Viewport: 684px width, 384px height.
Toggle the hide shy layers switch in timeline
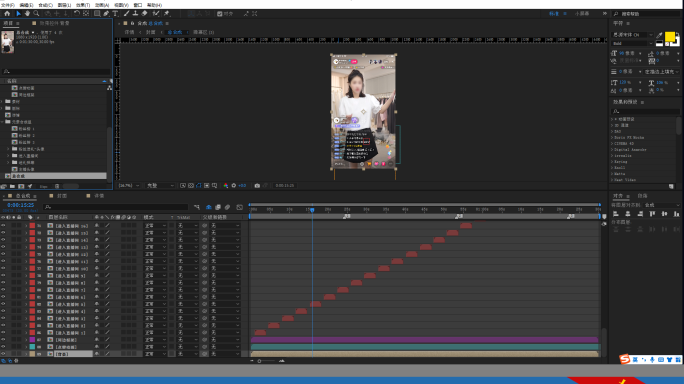209,207
